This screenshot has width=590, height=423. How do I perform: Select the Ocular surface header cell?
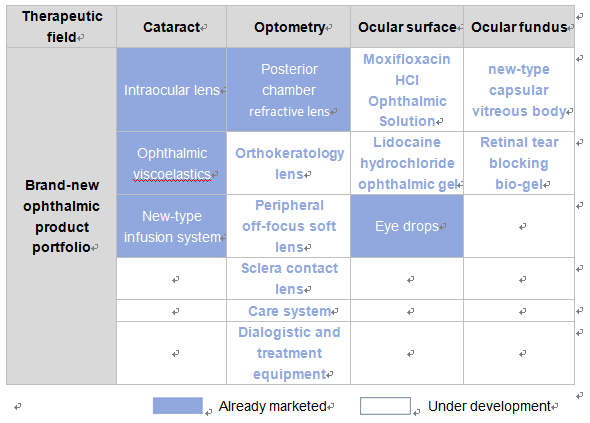407,27
